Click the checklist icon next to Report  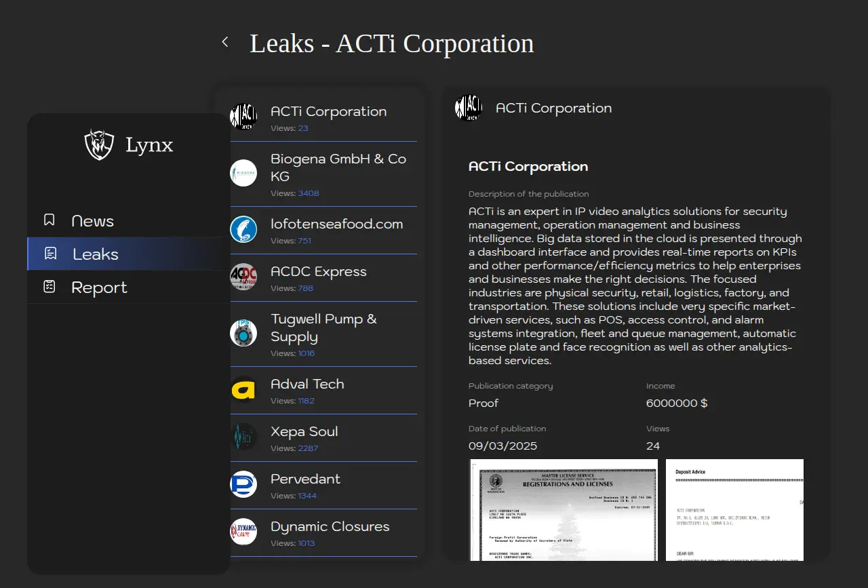tap(50, 286)
